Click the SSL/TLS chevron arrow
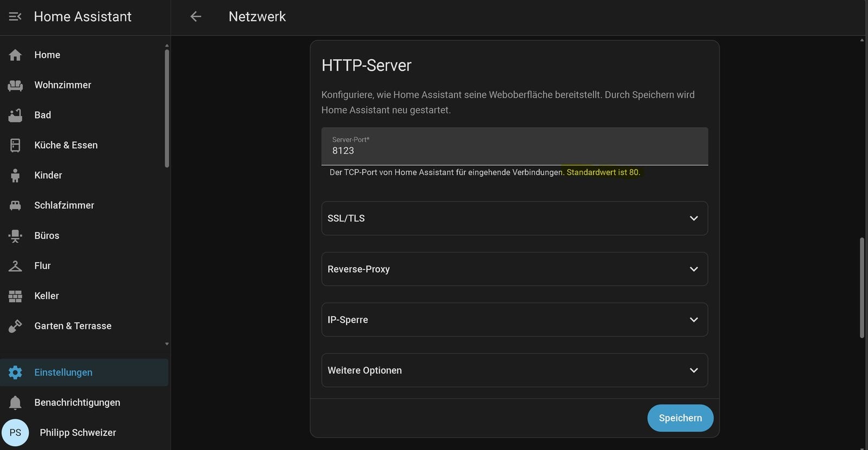The image size is (868, 450). click(693, 218)
